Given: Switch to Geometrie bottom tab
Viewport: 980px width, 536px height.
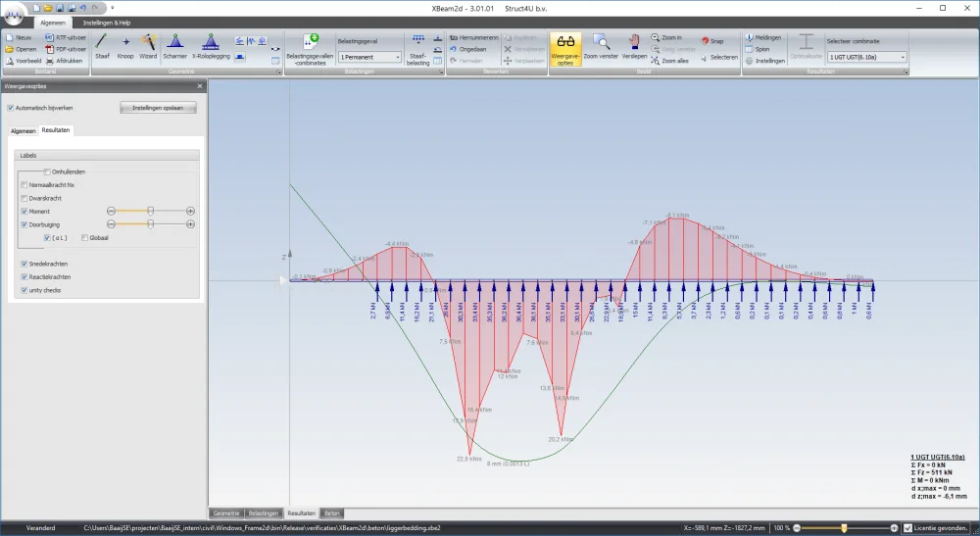Looking at the screenshot, I should tap(226, 512).
